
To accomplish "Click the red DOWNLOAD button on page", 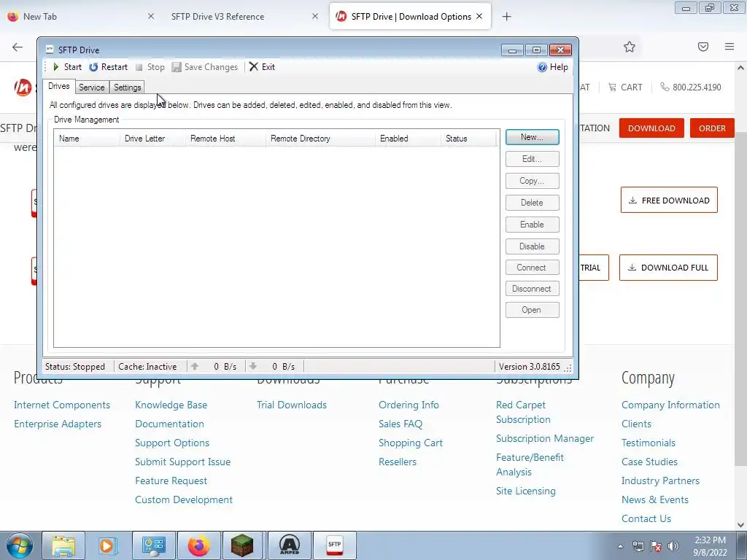I will tap(651, 128).
